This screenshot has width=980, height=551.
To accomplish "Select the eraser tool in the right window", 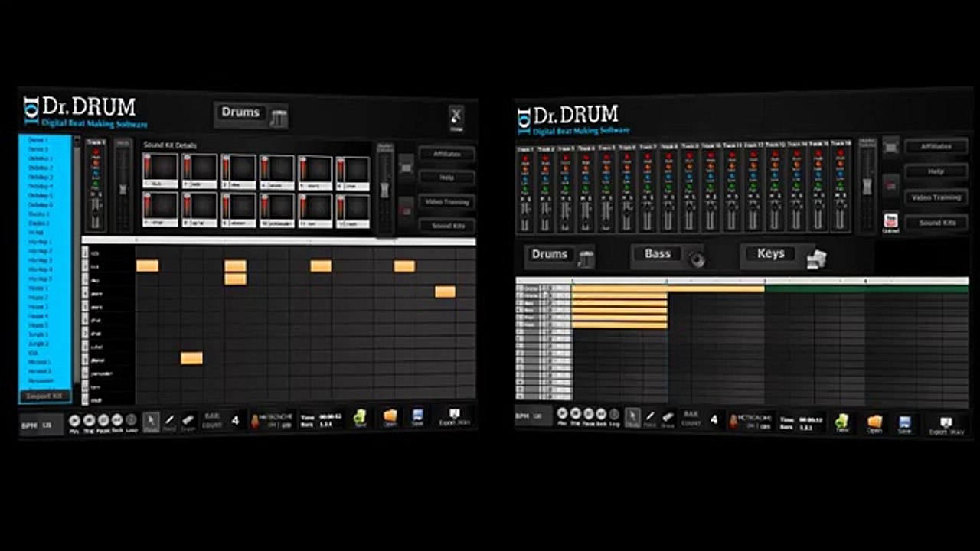I will (x=668, y=418).
